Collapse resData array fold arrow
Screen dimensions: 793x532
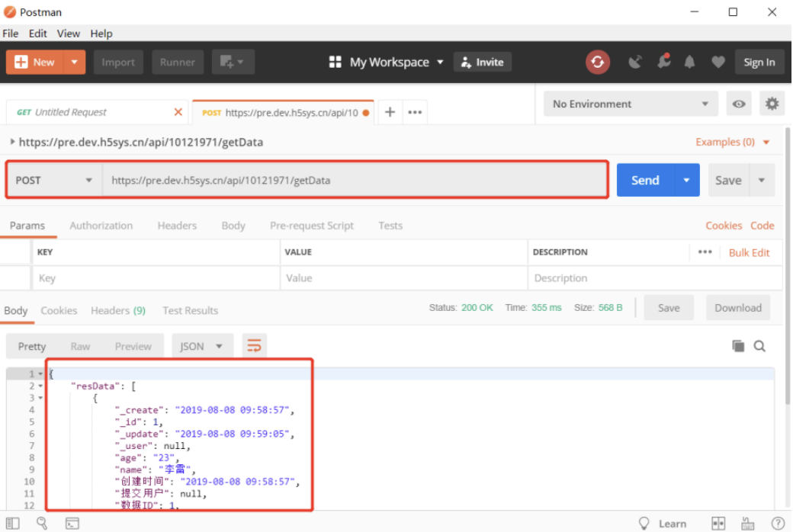[40, 386]
